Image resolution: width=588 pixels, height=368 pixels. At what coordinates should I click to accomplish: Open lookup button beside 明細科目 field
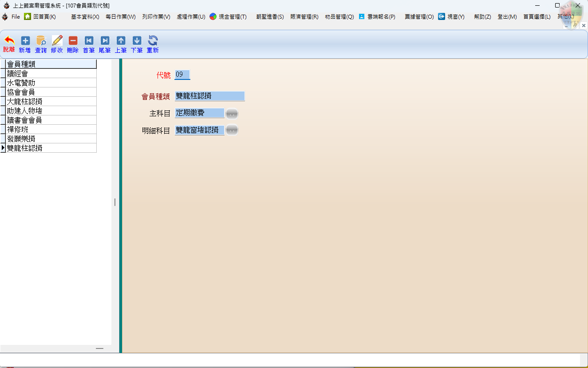(232, 130)
